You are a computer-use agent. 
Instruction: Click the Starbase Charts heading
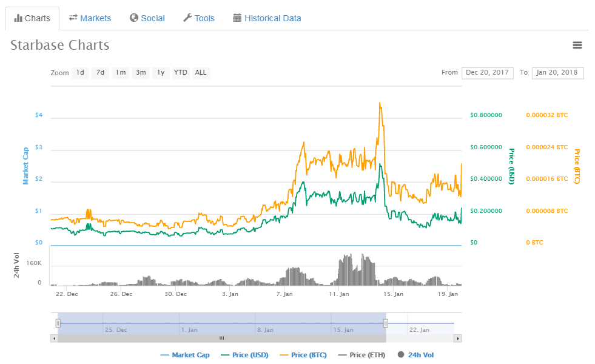tap(59, 45)
